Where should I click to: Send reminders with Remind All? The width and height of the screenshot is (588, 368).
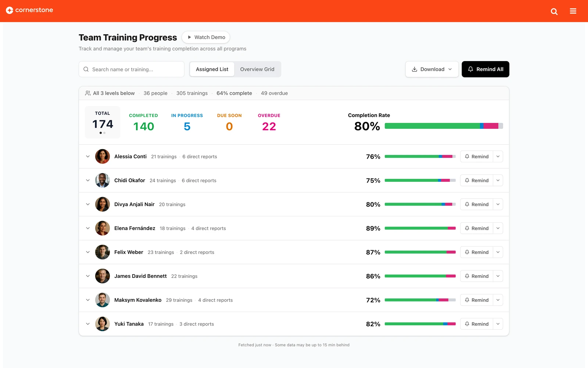(x=485, y=69)
